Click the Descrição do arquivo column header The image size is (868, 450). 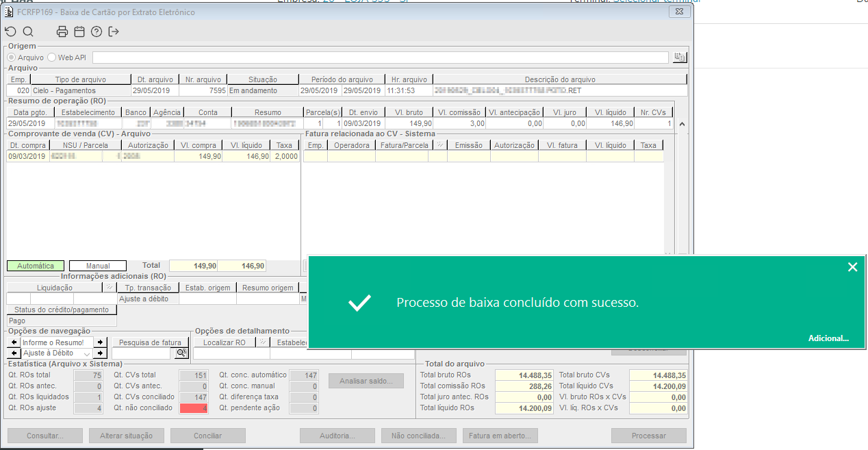(x=560, y=79)
